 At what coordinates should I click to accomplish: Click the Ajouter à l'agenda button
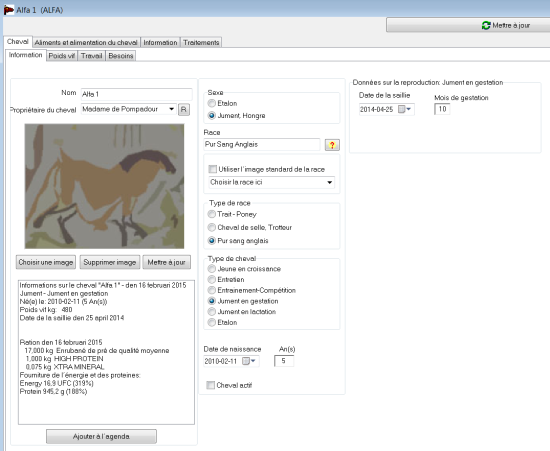coord(101,437)
